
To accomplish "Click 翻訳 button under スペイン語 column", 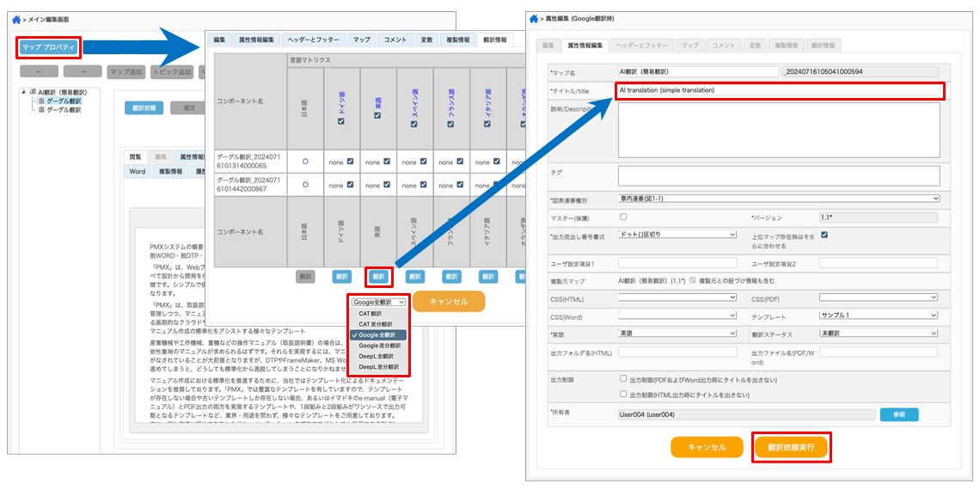I will (x=414, y=276).
